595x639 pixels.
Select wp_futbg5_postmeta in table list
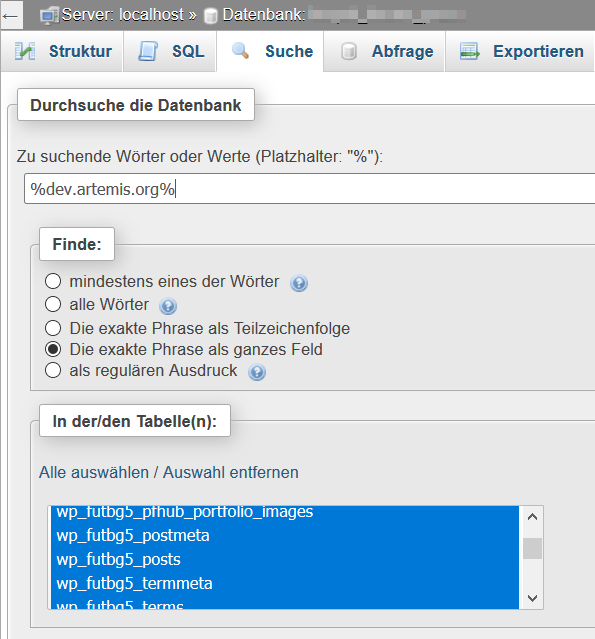point(284,535)
